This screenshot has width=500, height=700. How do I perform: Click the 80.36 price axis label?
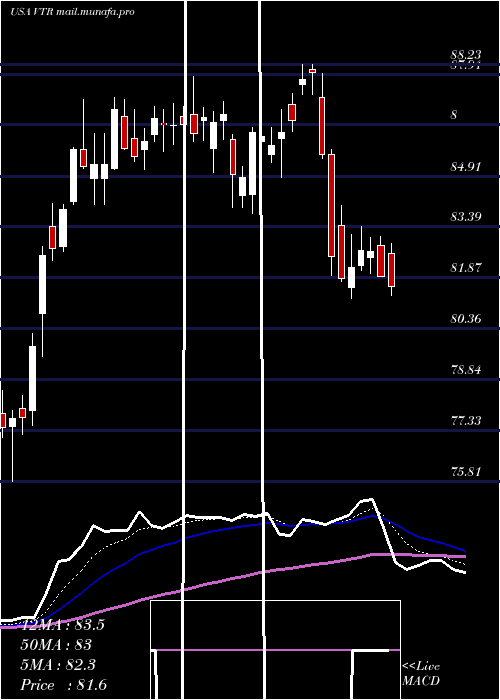[466, 319]
